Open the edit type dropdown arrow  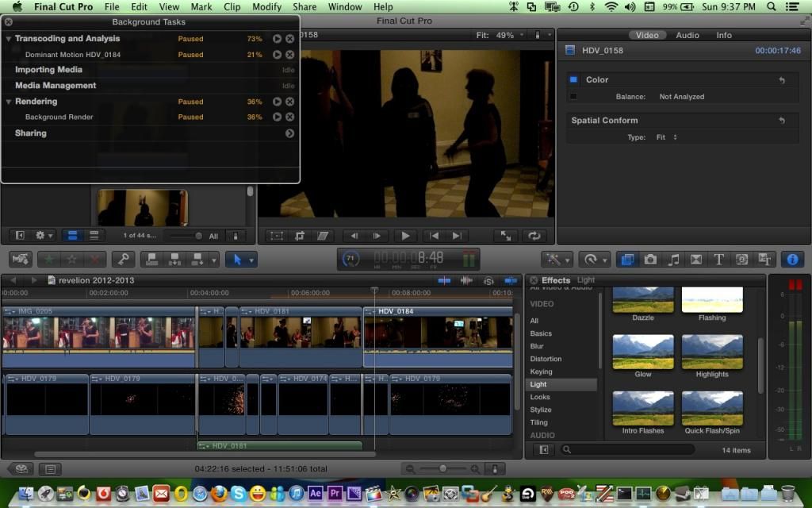[213, 260]
